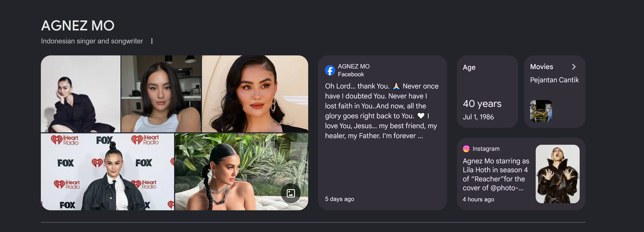The height and width of the screenshot is (232, 644).
Task: Open the seated black outfit photo
Action: point(80,94)
